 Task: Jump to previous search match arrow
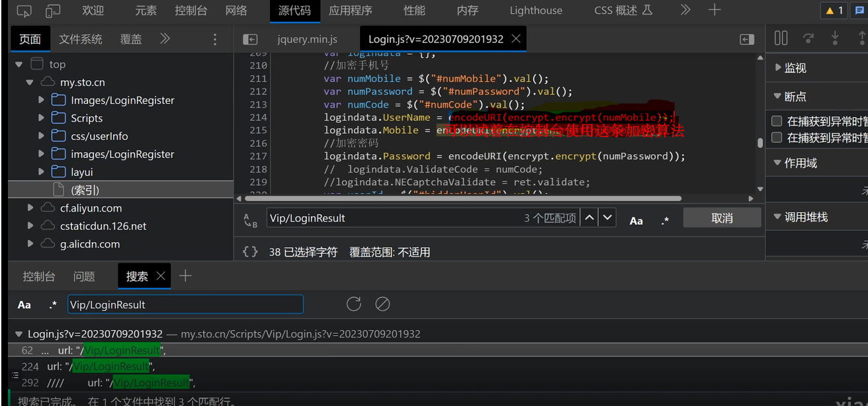coord(589,218)
